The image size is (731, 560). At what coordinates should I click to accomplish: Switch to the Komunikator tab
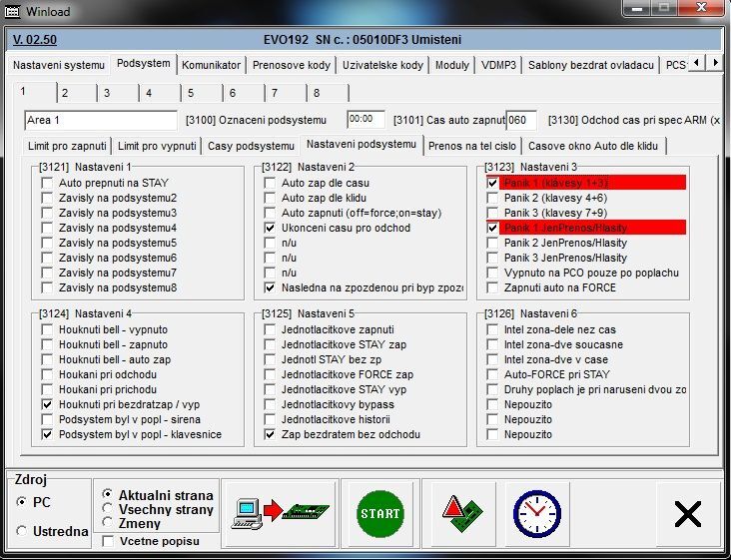click(x=211, y=65)
